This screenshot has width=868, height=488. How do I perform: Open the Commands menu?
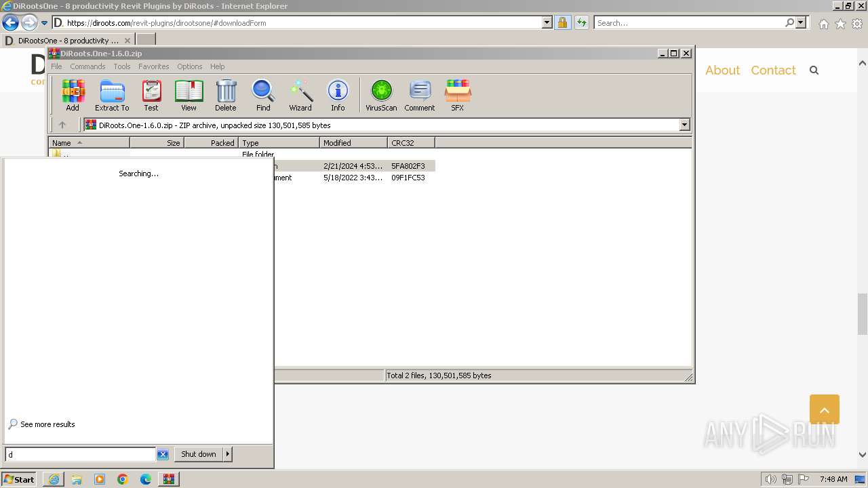click(x=87, y=66)
